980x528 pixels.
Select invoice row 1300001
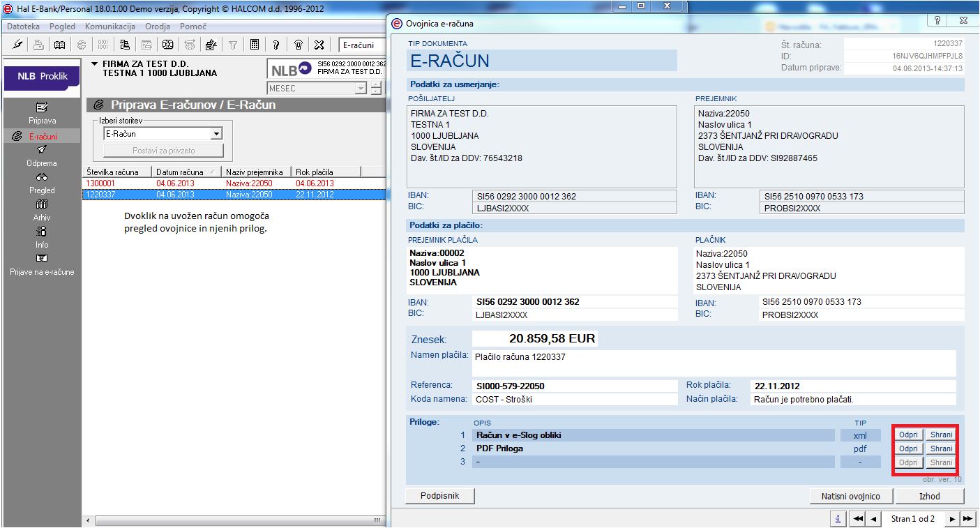[234, 183]
